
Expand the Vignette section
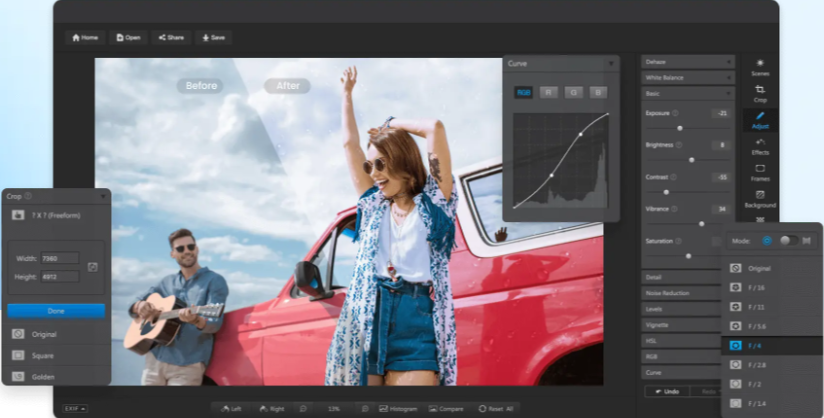click(x=682, y=325)
